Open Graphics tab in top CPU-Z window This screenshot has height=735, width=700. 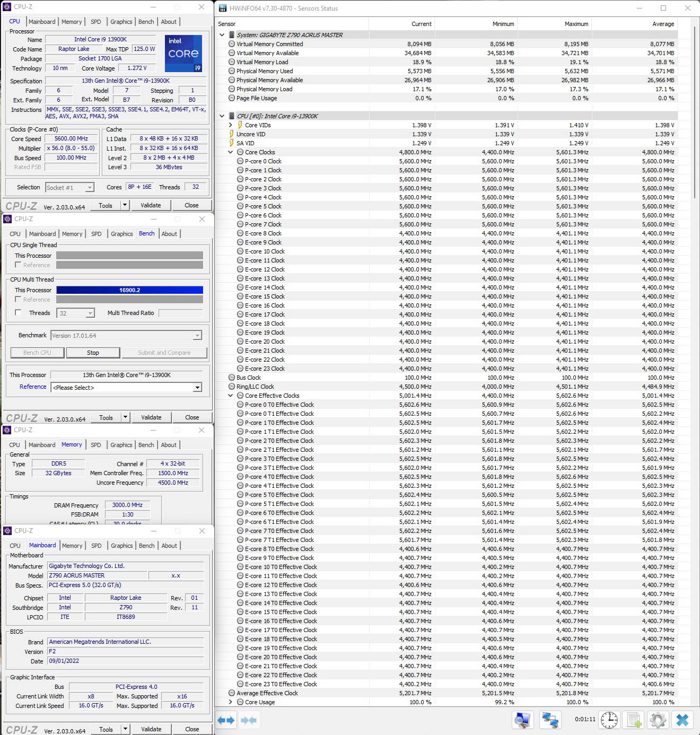tap(121, 22)
